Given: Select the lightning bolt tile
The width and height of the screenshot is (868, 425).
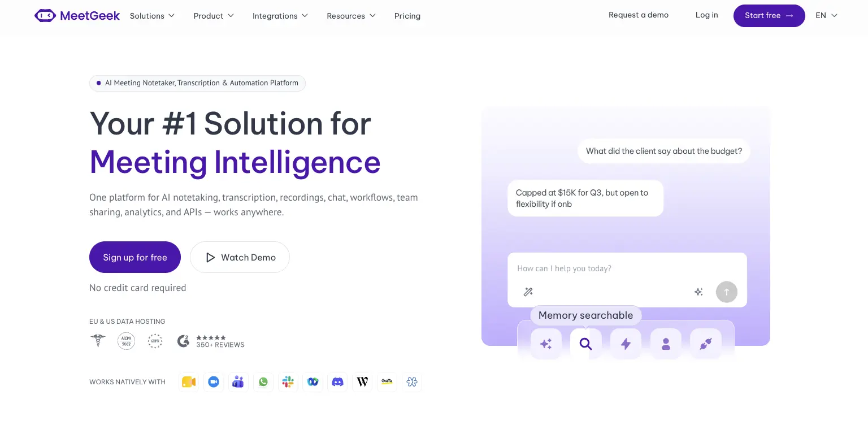Looking at the screenshot, I should 626,344.
